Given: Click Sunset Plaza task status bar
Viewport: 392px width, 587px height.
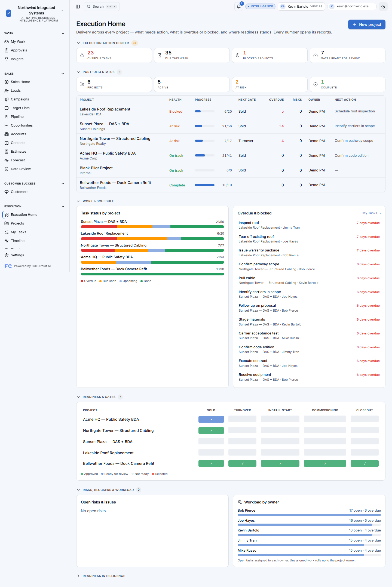Looking at the screenshot, I should [x=152, y=227].
